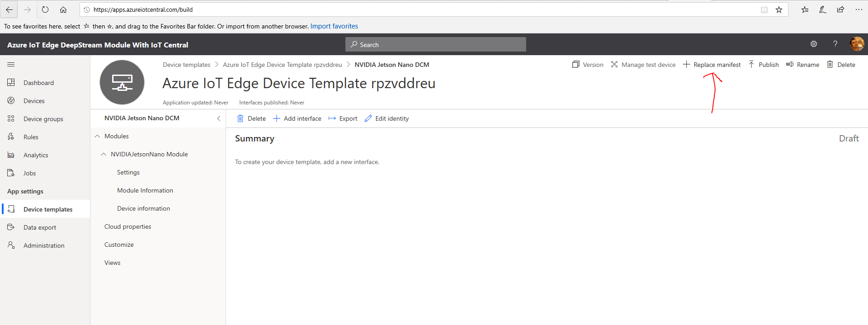Click Azure IoT Edge Device Template breadcrumb
The width and height of the screenshot is (868, 325).
pos(283,65)
